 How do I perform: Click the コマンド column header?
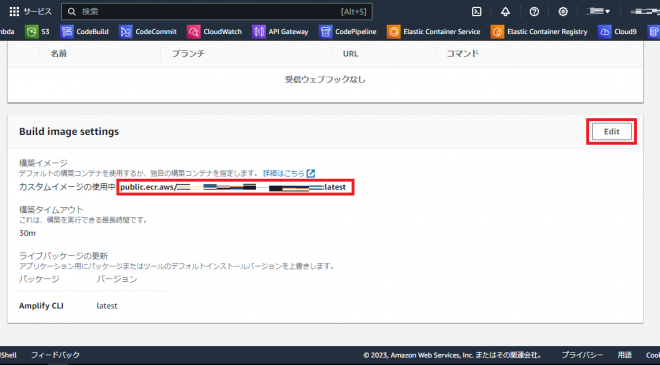point(462,53)
